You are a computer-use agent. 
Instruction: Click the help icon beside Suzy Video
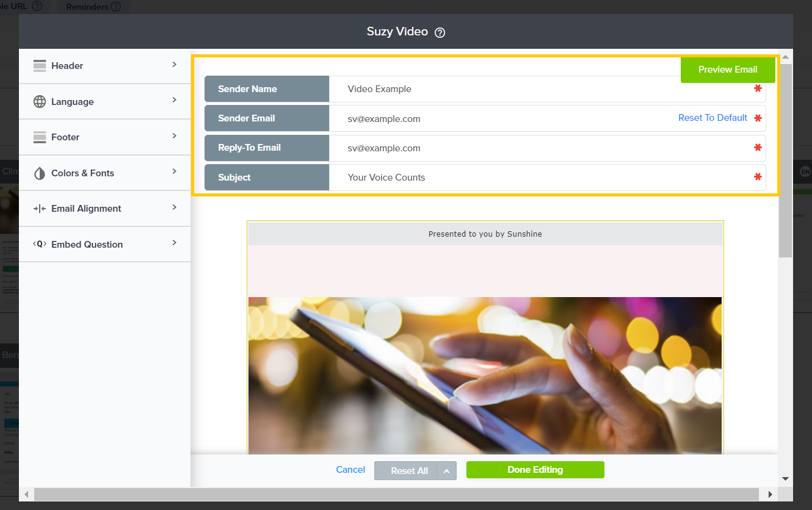[x=440, y=33]
